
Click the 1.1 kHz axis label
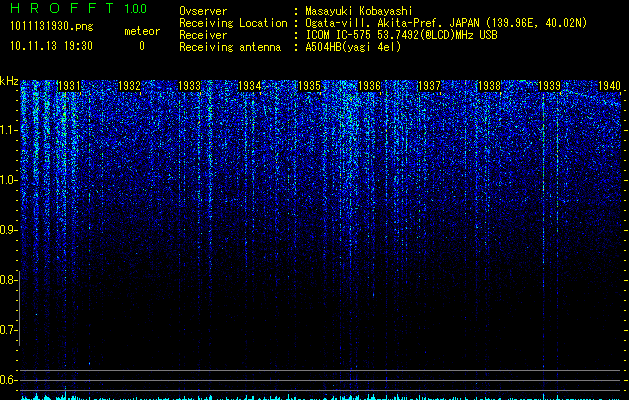[x=8, y=130]
